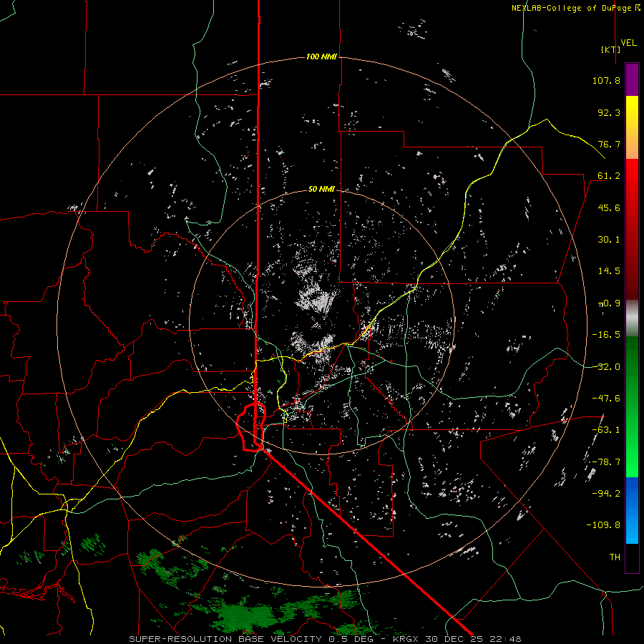Screen dimensions: 644x644
Task: Pick the purple segment of the velocity color bar
Action: click(632, 79)
